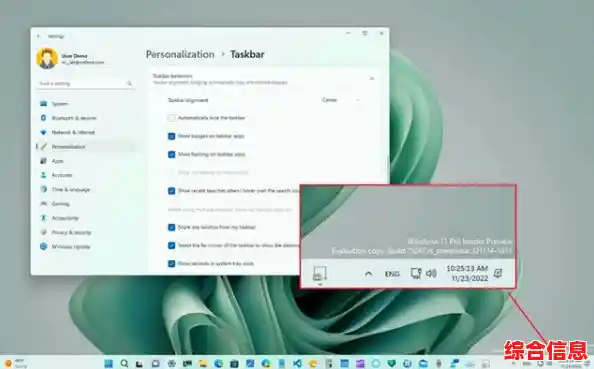Image resolution: width=594 pixels, height=369 pixels.
Task: Click the magnifier in Find a setting
Action: 129,83
